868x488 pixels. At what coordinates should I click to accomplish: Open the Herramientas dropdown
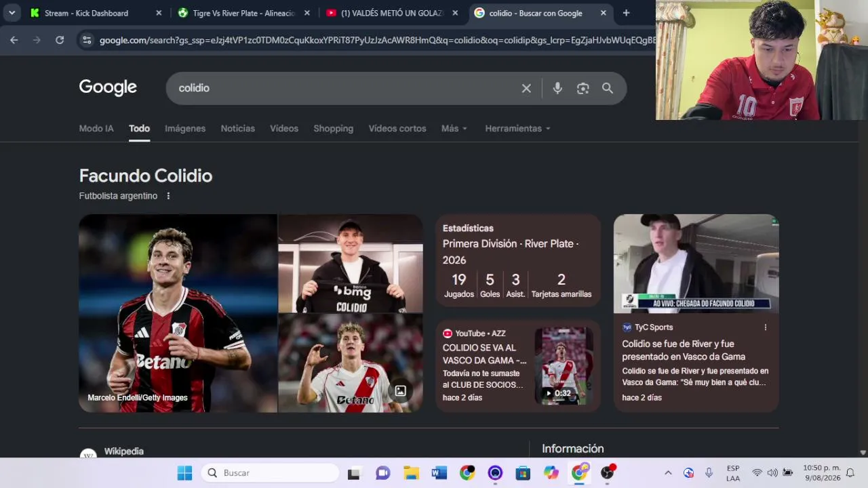pyautogui.click(x=517, y=129)
